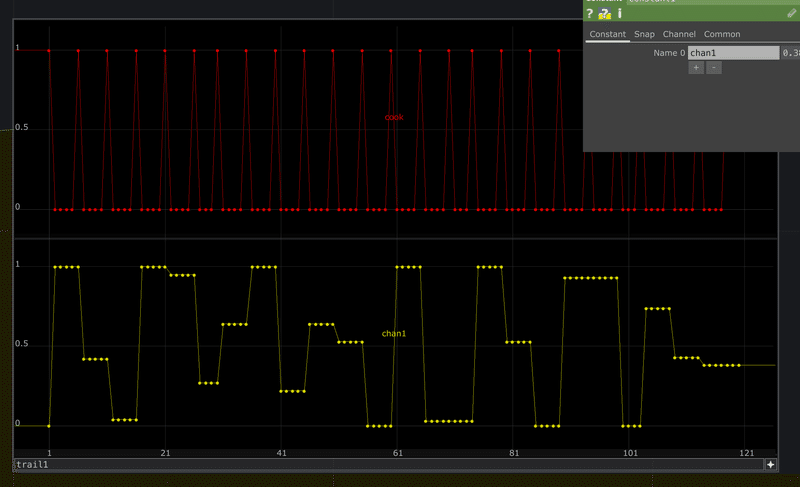Click the channel value field showing 0.38
Image resolution: width=800 pixels, height=487 pixels.
click(790, 53)
